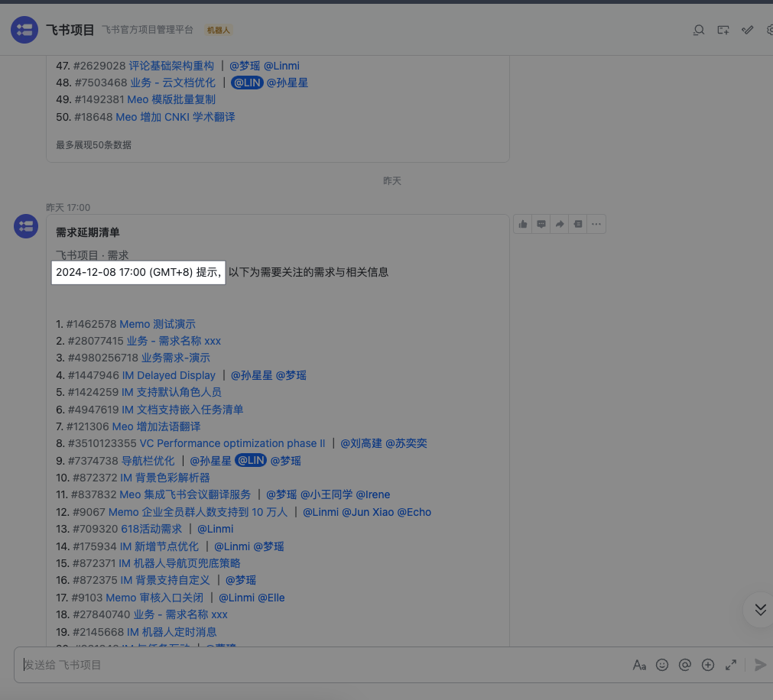Click mention @Jun Xiao in item 12
This screenshot has height=700, width=773.
click(x=368, y=512)
